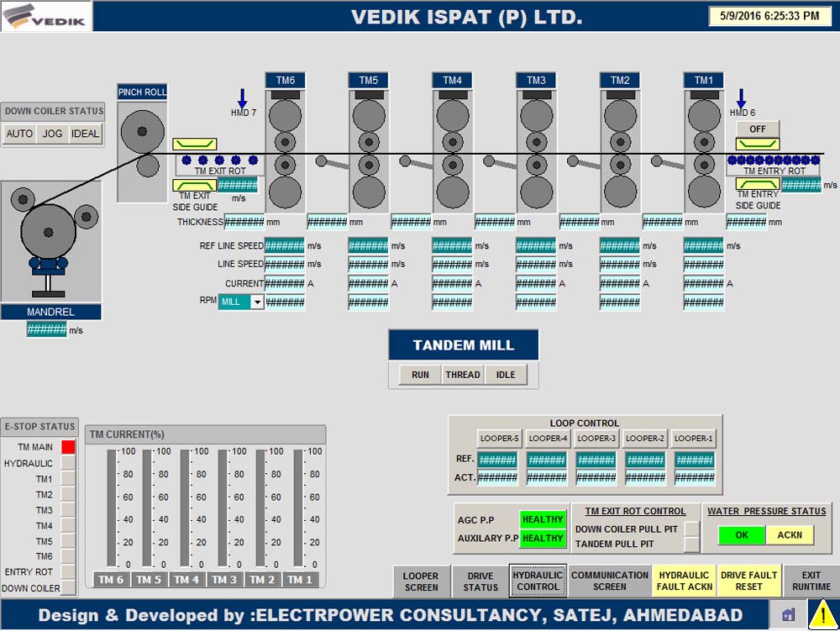Select the TM3 mill stand graphic
The width and height of the screenshot is (840, 631).
pos(536,150)
